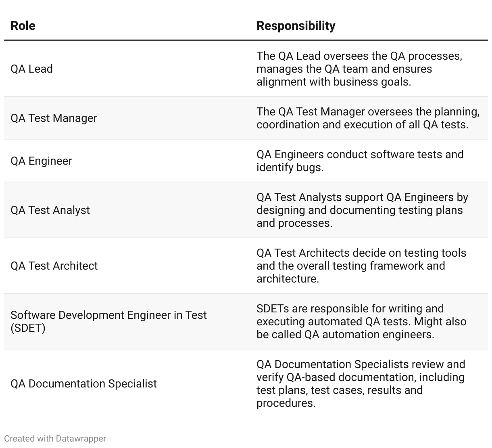
Task: Click the phrase 'alignment with business goals'
Action: click(334, 82)
